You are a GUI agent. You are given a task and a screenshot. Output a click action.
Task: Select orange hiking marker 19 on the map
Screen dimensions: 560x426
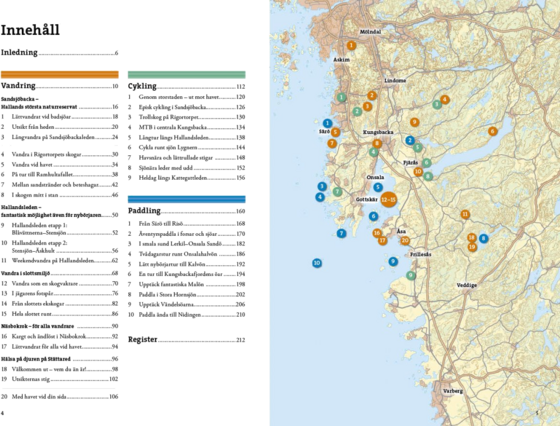[472, 247]
